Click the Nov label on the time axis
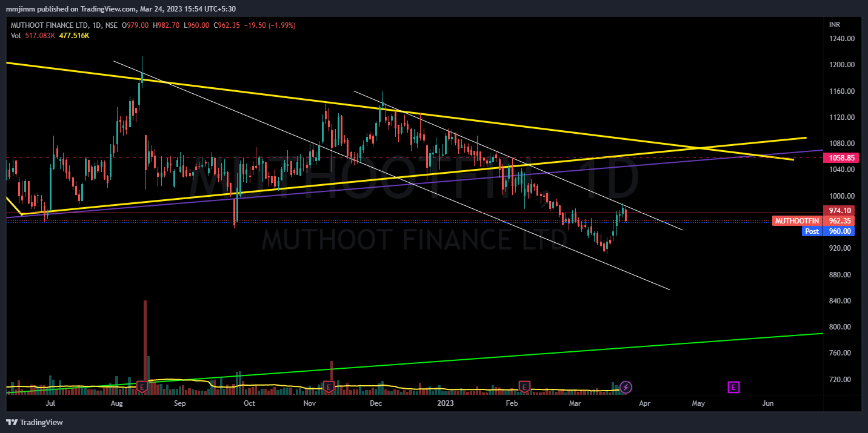The width and height of the screenshot is (868, 433). coord(309,403)
